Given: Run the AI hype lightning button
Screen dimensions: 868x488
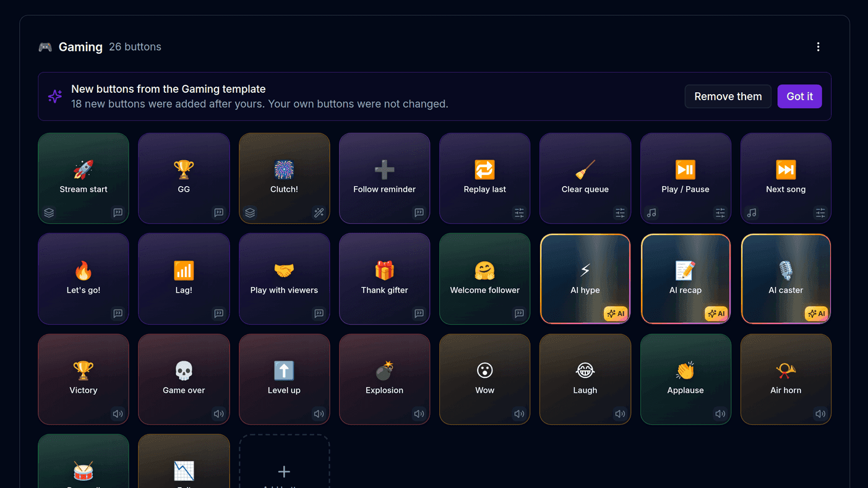Looking at the screenshot, I should pos(585,279).
